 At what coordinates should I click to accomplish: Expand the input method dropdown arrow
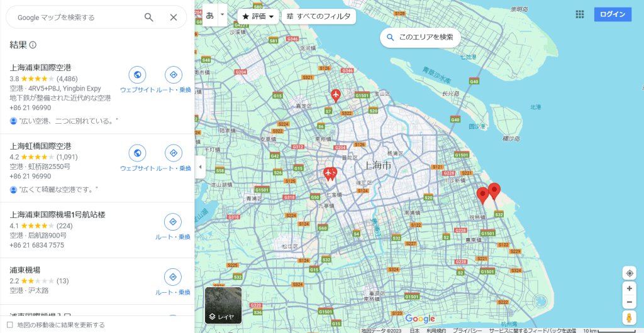click(222, 15)
